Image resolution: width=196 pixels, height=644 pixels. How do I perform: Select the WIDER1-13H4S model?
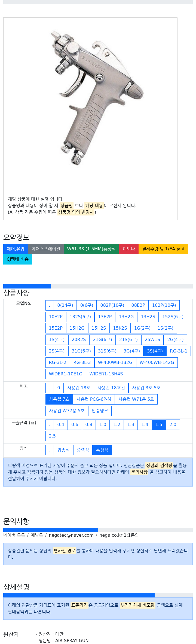[x=106, y=374]
